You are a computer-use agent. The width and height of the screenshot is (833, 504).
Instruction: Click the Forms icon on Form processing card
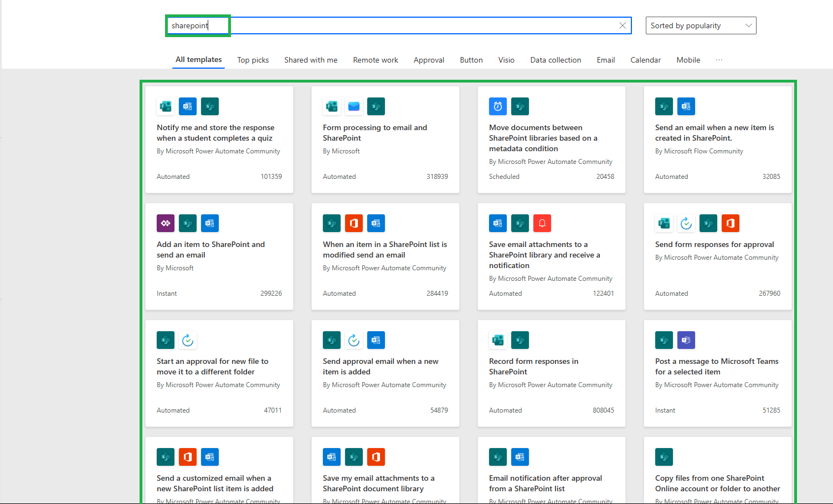tap(332, 106)
